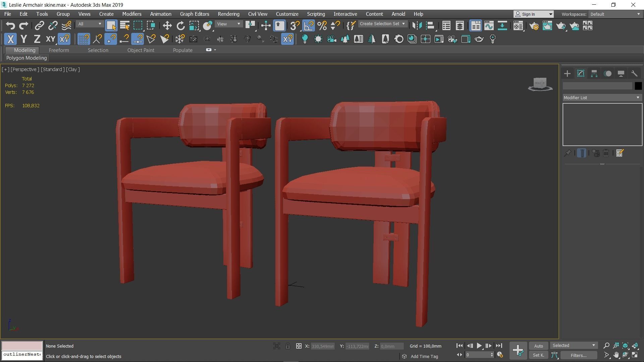
Task: Lock the current selection with the padlock
Action: (288, 346)
